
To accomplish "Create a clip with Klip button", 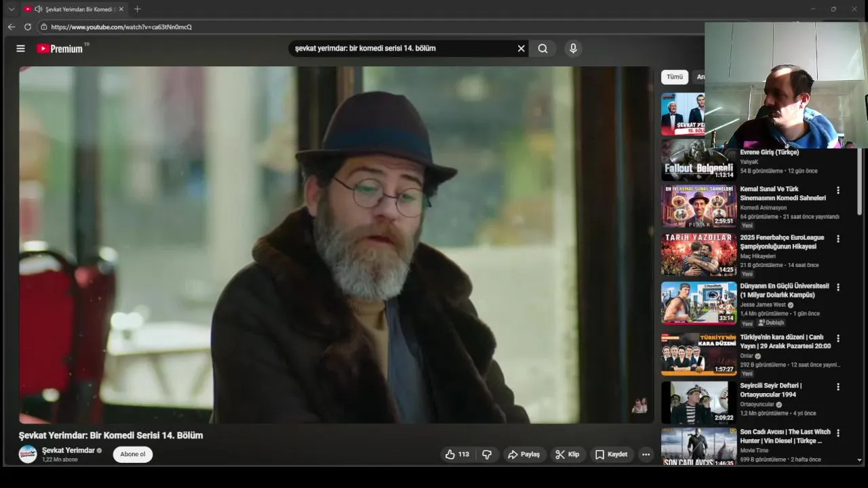I will [x=567, y=454].
